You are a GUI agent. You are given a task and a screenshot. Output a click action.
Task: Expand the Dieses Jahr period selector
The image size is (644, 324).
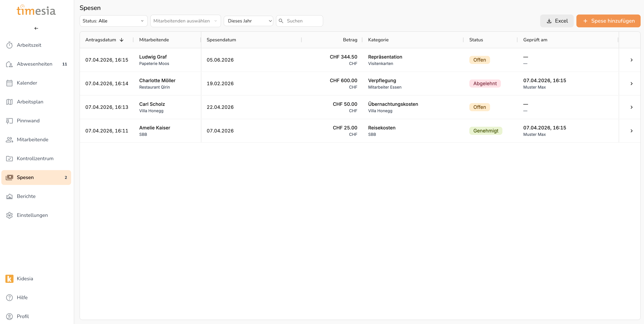[x=248, y=21]
